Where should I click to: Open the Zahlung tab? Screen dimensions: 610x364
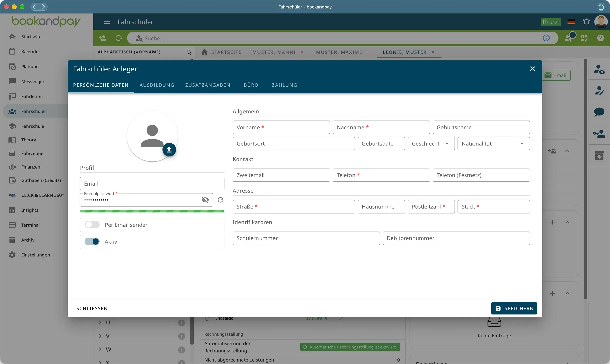[x=284, y=85]
